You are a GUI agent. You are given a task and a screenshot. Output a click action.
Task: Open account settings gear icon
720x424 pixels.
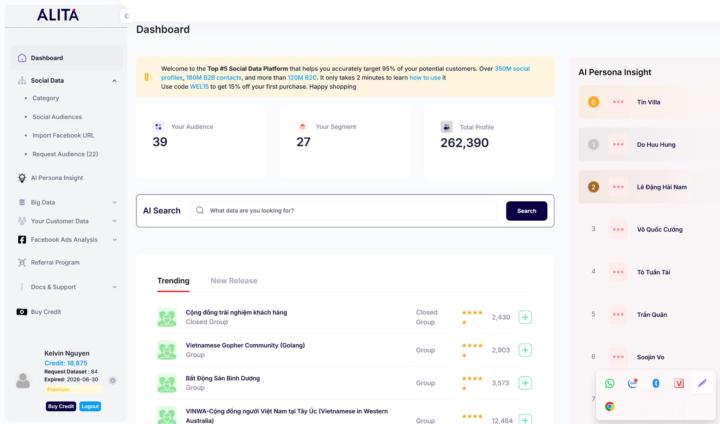tap(112, 380)
